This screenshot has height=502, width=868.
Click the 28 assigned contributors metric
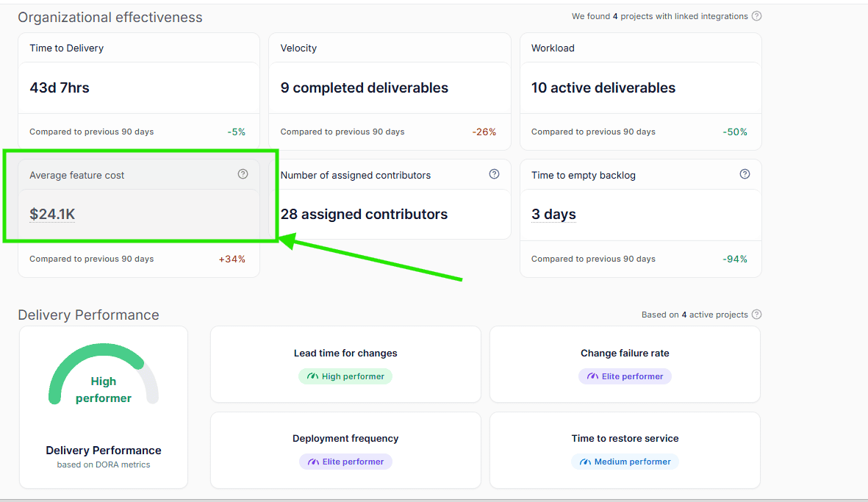364,214
